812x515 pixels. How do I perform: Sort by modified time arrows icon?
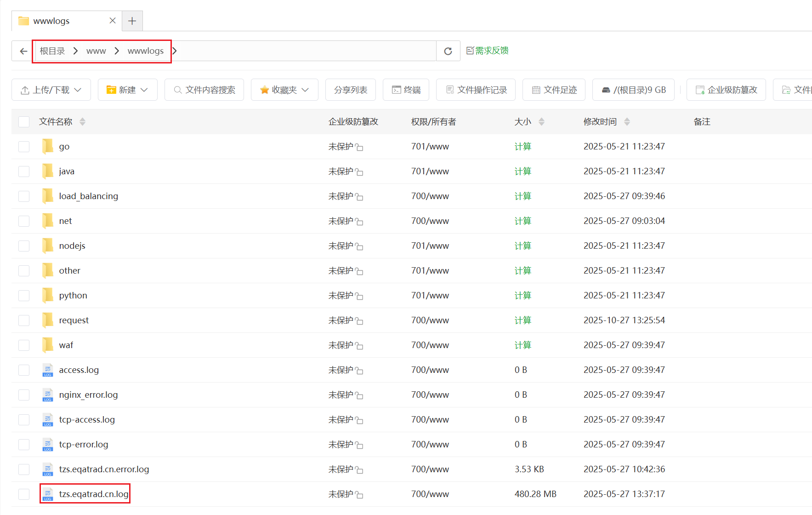627,122
